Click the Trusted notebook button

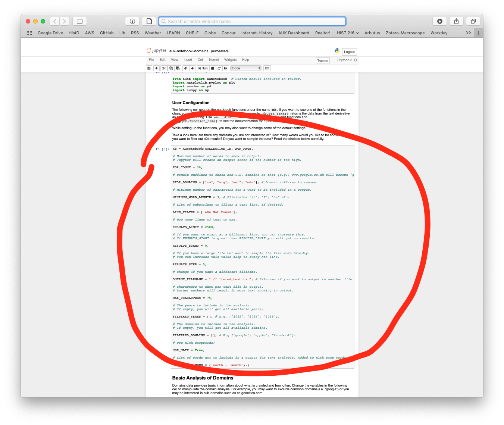323,61
